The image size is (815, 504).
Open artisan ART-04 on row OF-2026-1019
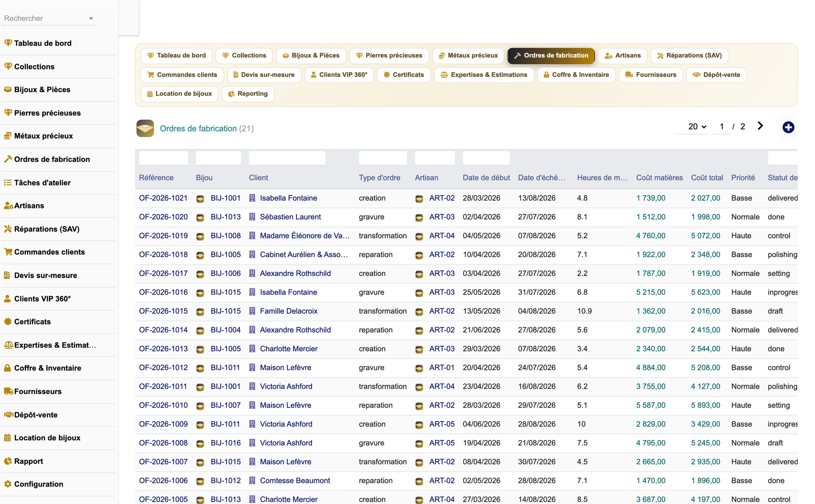pos(442,236)
